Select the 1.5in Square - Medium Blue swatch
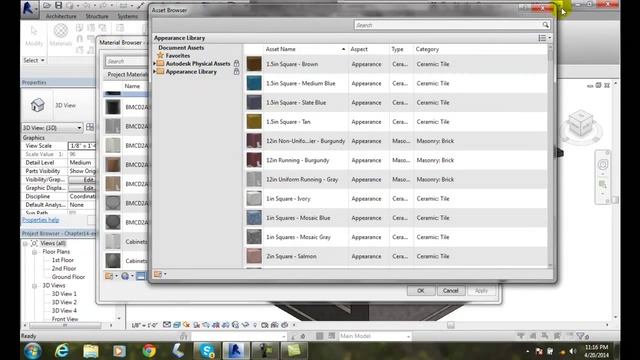640x360 pixels. click(x=254, y=83)
